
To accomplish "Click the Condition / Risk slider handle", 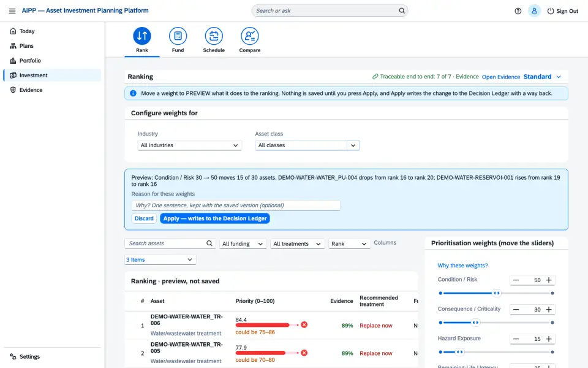I will pos(497,293).
